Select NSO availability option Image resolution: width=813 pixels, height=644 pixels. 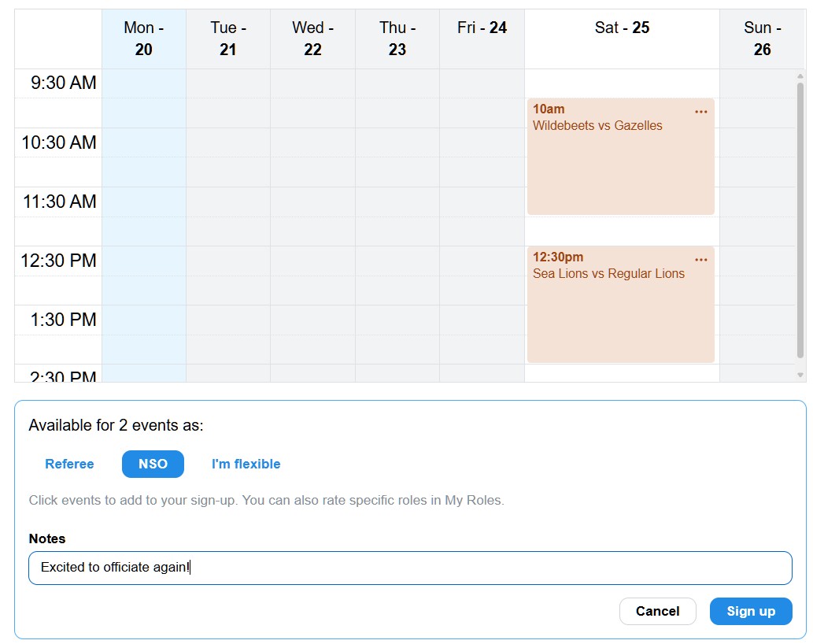tap(153, 464)
